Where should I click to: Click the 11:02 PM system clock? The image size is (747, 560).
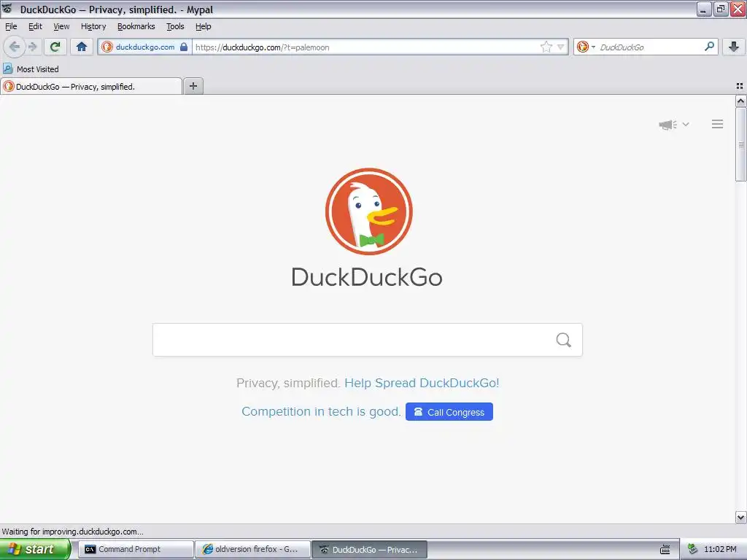pyautogui.click(x=720, y=550)
